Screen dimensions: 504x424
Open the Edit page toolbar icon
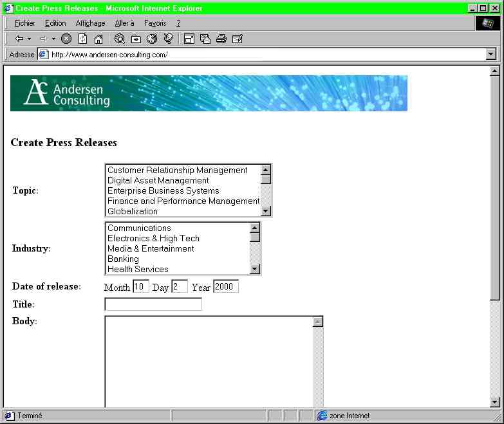238,39
